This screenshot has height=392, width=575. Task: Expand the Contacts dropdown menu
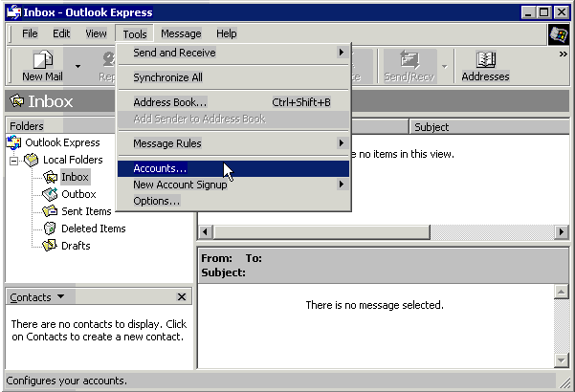(60, 297)
